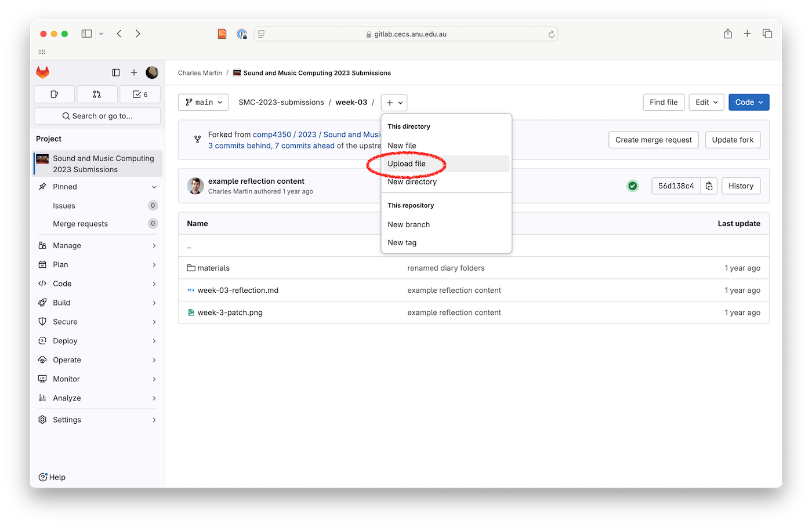812x527 pixels.
Task: Choose New tag from the menu
Action: click(x=402, y=242)
